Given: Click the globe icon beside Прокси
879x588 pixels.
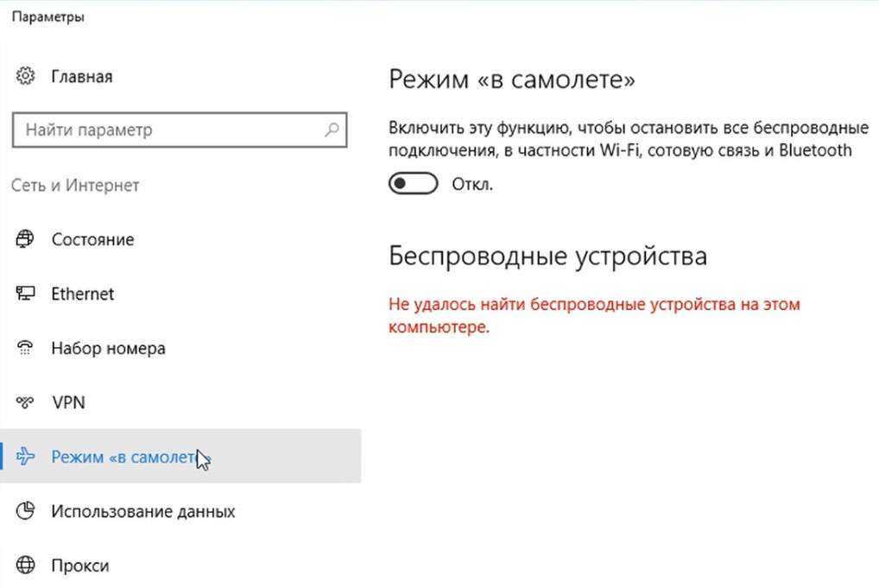Looking at the screenshot, I should 26,566.
